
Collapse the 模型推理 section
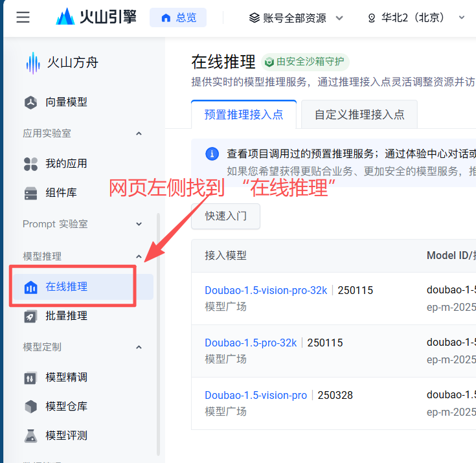(x=139, y=256)
